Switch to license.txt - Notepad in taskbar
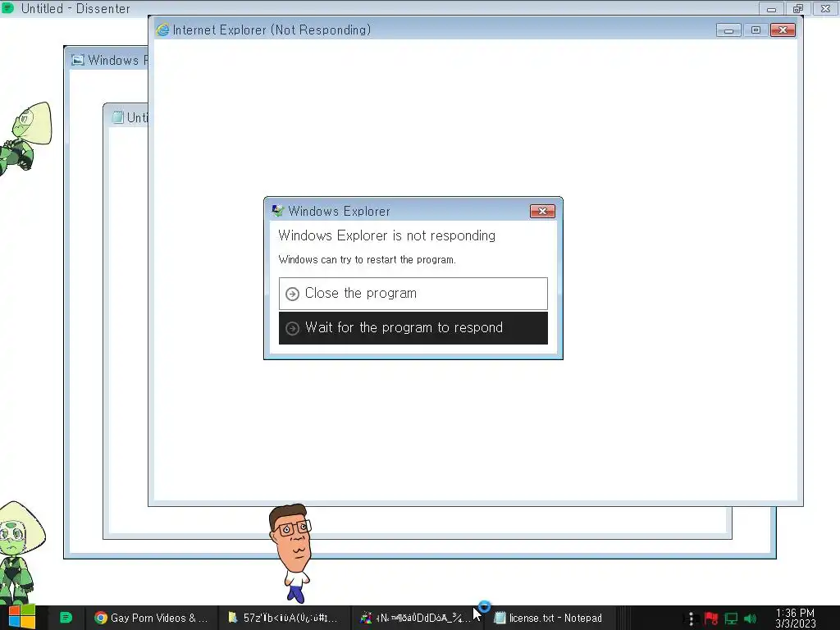The width and height of the screenshot is (840, 630). coord(550,618)
